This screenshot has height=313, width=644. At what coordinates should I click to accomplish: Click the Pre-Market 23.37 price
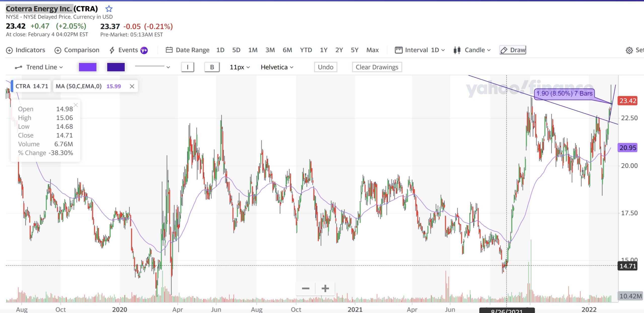pos(110,26)
